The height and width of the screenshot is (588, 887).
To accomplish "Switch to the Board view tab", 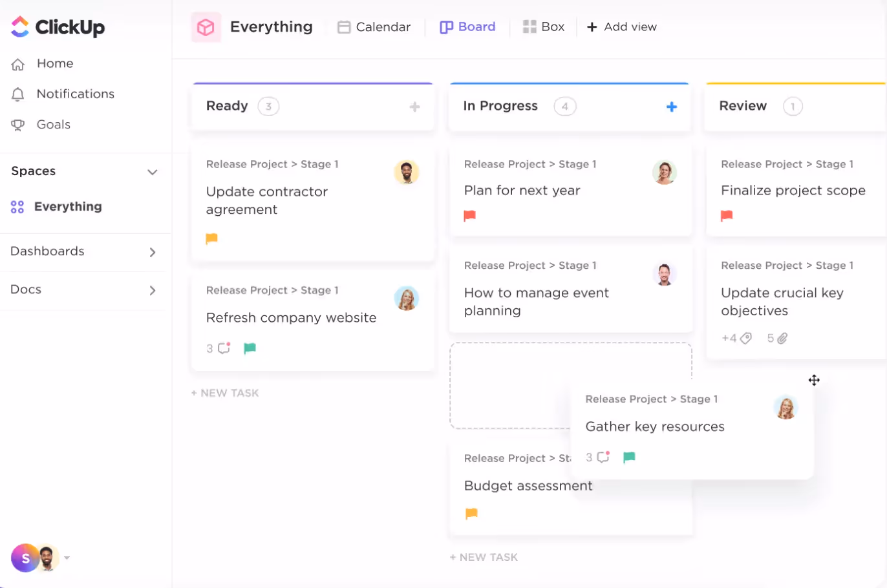I will click(467, 27).
